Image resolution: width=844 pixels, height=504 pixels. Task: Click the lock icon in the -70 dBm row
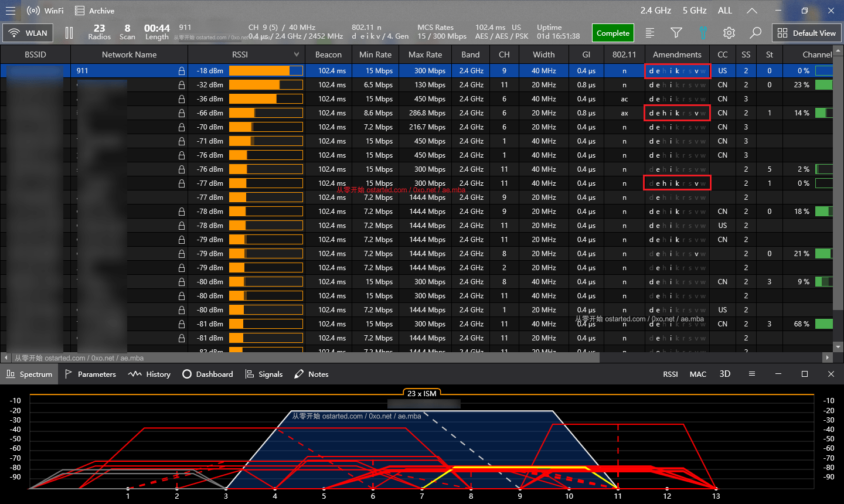point(182,127)
